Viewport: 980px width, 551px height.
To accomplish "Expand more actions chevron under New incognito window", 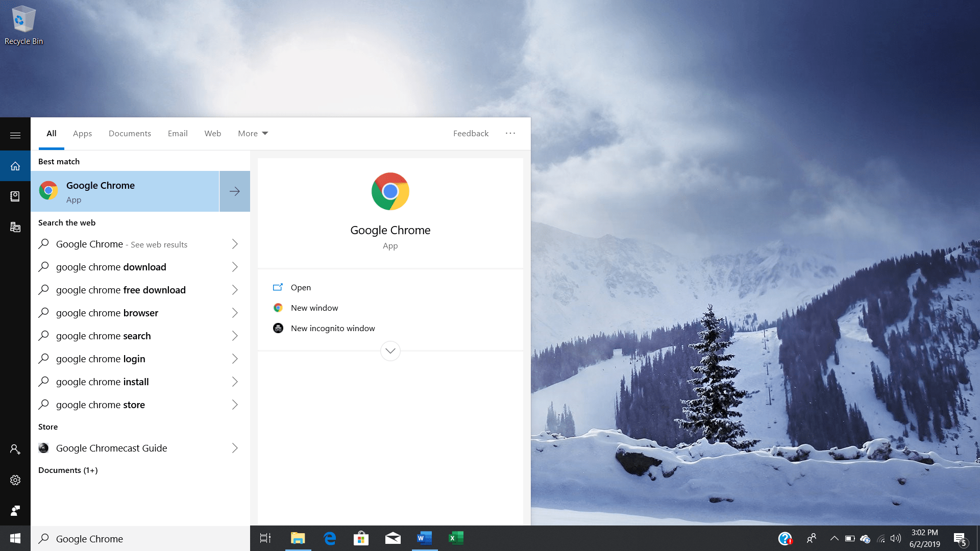I will [x=390, y=350].
